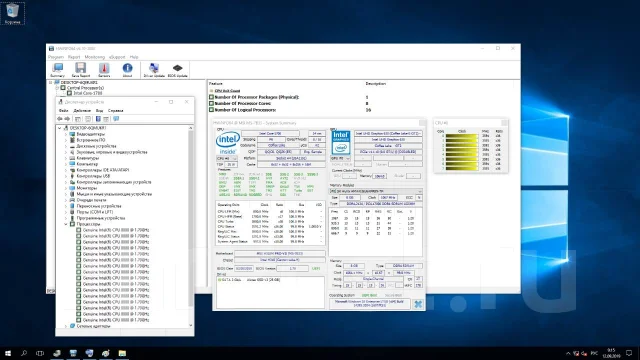Screen dimensions: 640x360
Task: Click the taskbar clock
Action: (611, 353)
